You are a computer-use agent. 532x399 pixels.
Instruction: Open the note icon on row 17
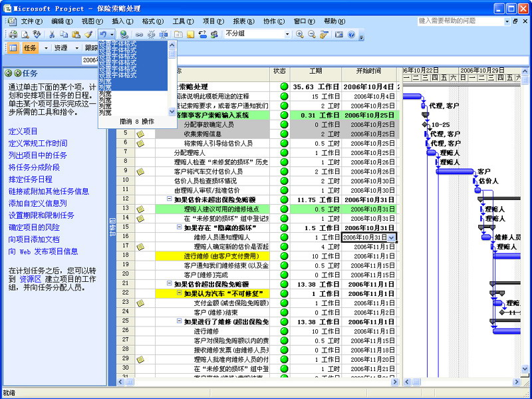[140, 247]
